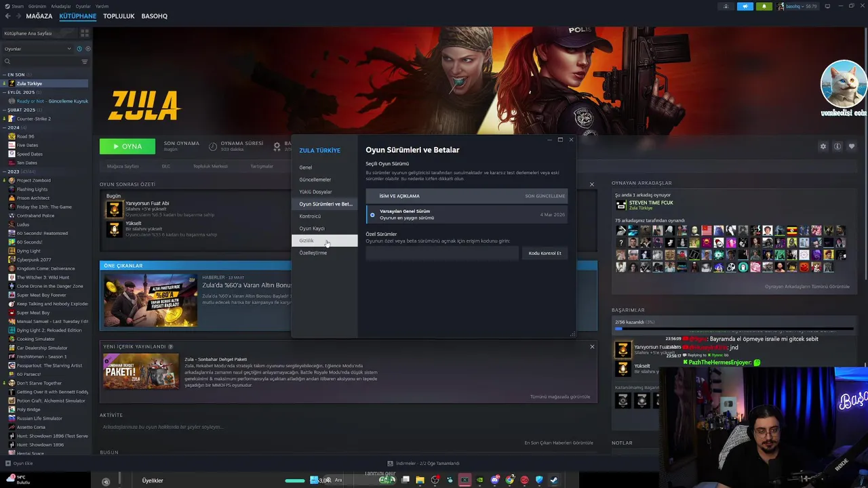Open the Oyunlar category dropdown
This screenshot has height=488, width=868.
coord(37,49)
